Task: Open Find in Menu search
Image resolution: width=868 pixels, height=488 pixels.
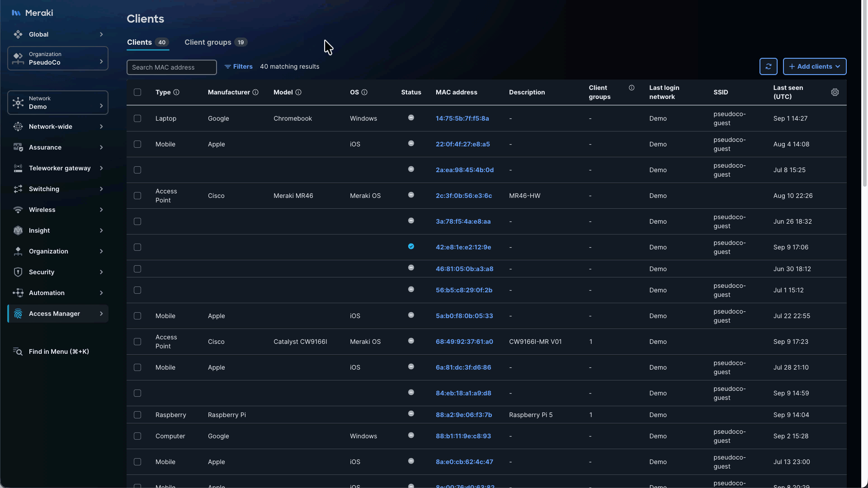Action: [58, 352]
